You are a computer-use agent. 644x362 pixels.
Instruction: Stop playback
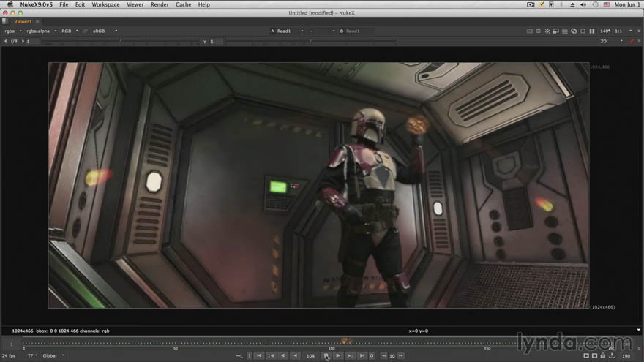click(x=326, y=355)
